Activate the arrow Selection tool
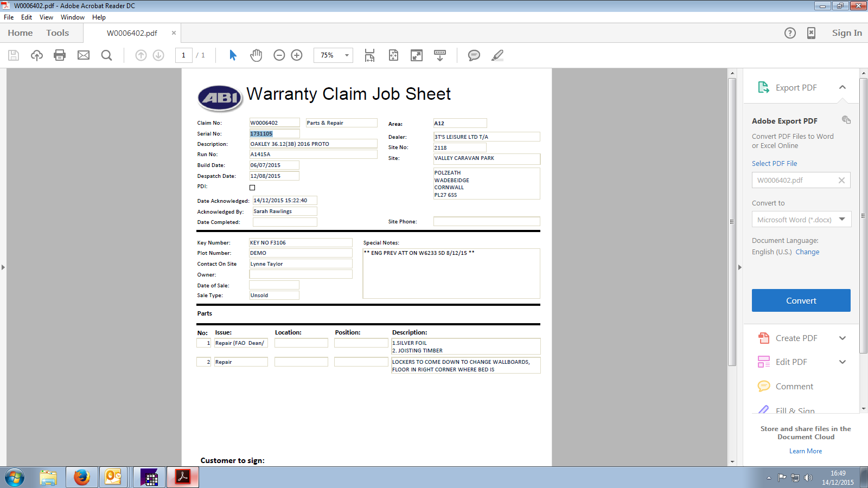The image size is (868, 488). 233,55
